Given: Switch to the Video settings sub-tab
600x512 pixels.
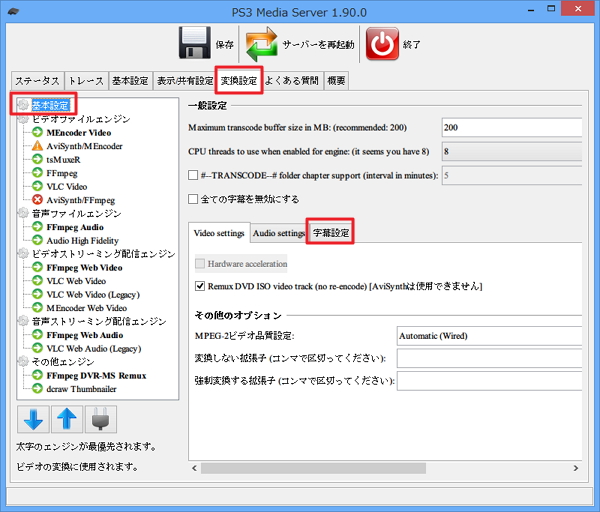Looking at the screenshot, I should tap(219, 233).
